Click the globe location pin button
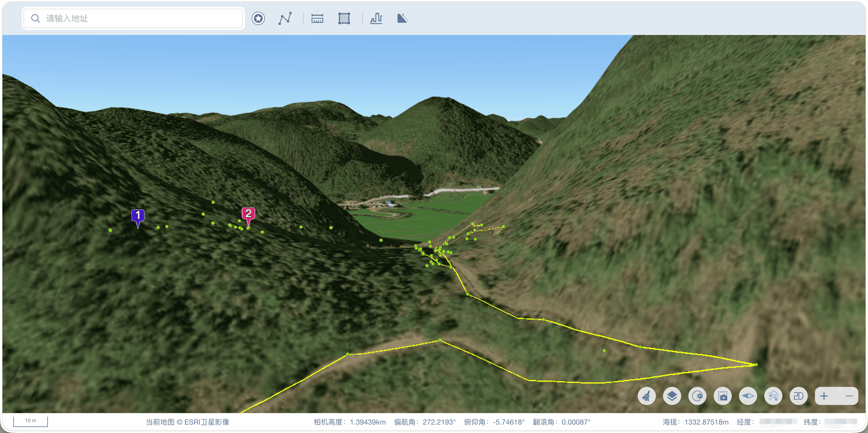The height and width of the screenshot is (433, 868). pos(697,396)
